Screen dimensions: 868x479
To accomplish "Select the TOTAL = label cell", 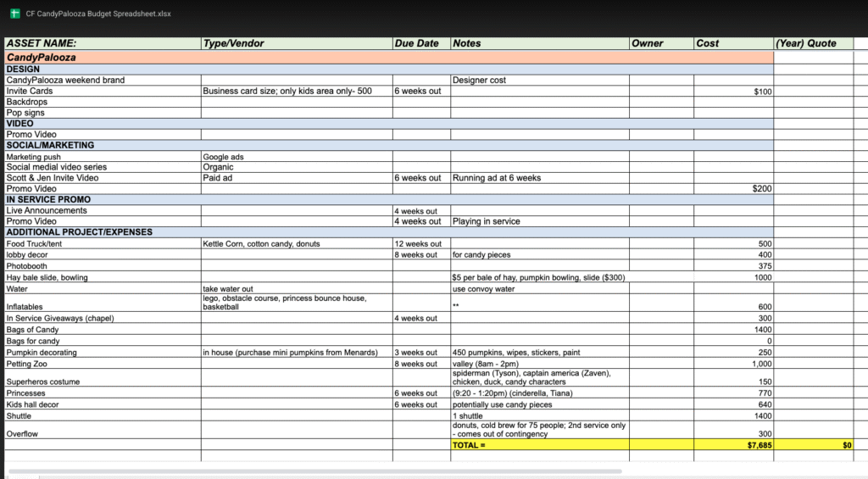I will (540, 445).
